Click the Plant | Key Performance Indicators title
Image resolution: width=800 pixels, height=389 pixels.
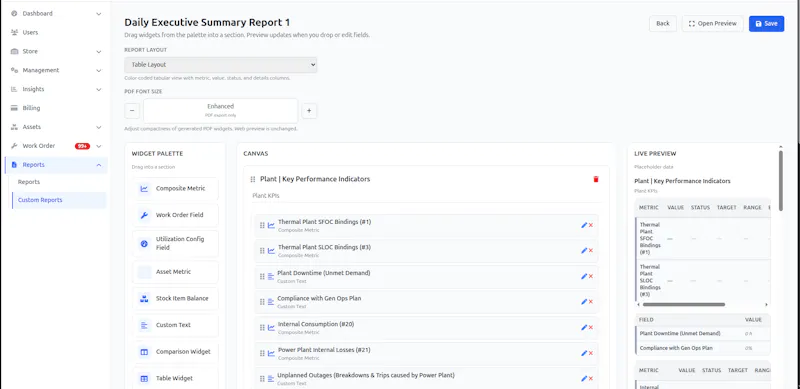(315, 179)
